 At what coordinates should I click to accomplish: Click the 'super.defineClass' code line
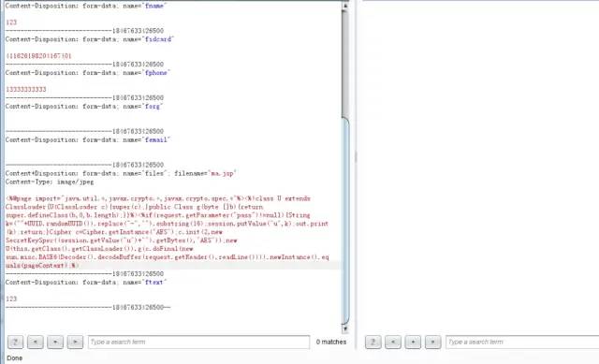tap(158, 215)
